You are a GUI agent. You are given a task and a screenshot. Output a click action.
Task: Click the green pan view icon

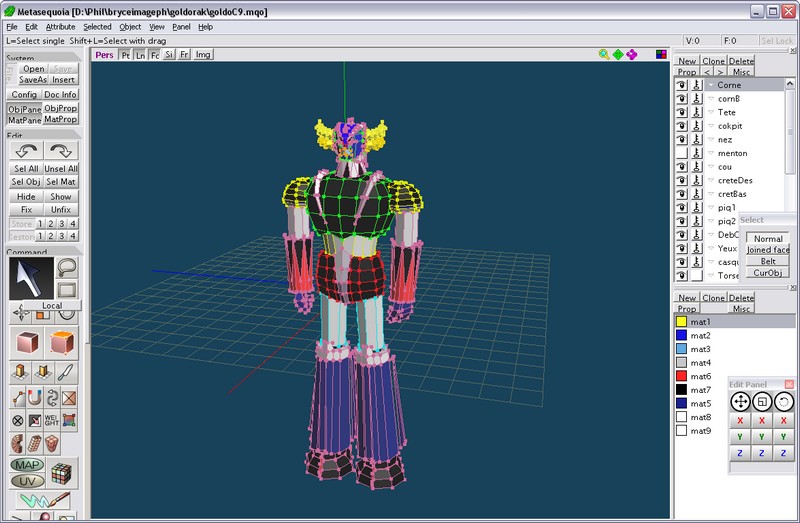[618, 55]
